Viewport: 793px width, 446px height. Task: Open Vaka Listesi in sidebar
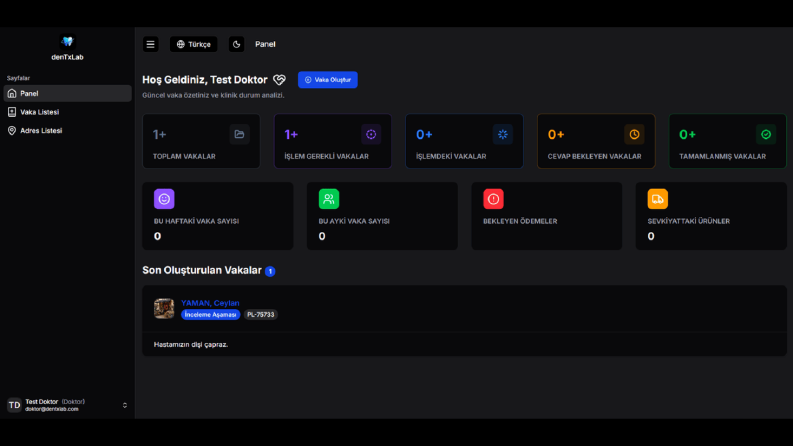click(x=67, y=112)
